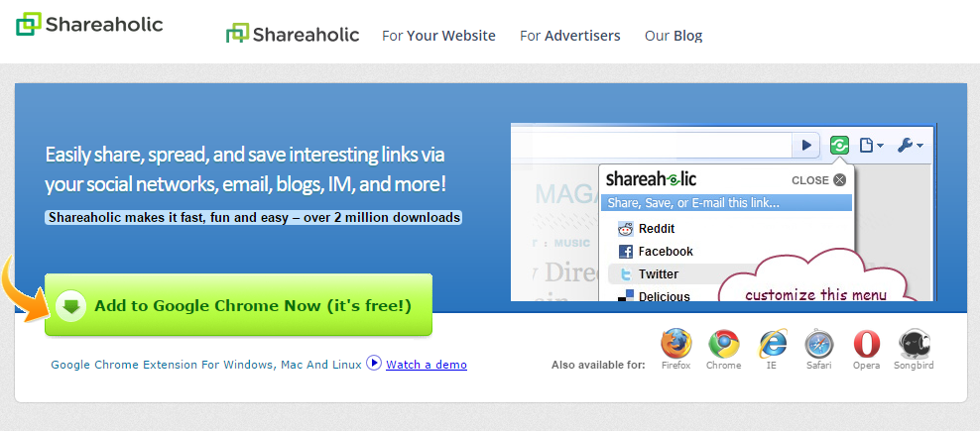Open the For Your Website menu

pyautogui.click(x=438, y=36)
